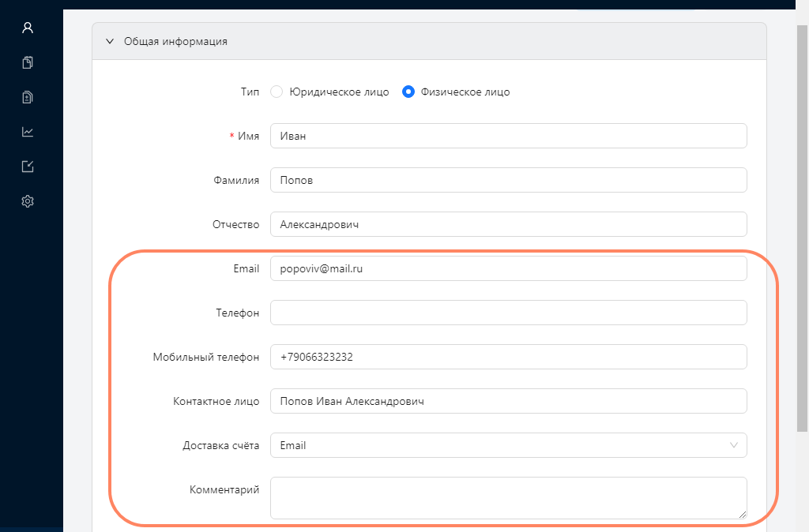This screenshot has height=532, width=809.
Task: Click the Физическое лицо label text
Action: (x=465, y=92)
